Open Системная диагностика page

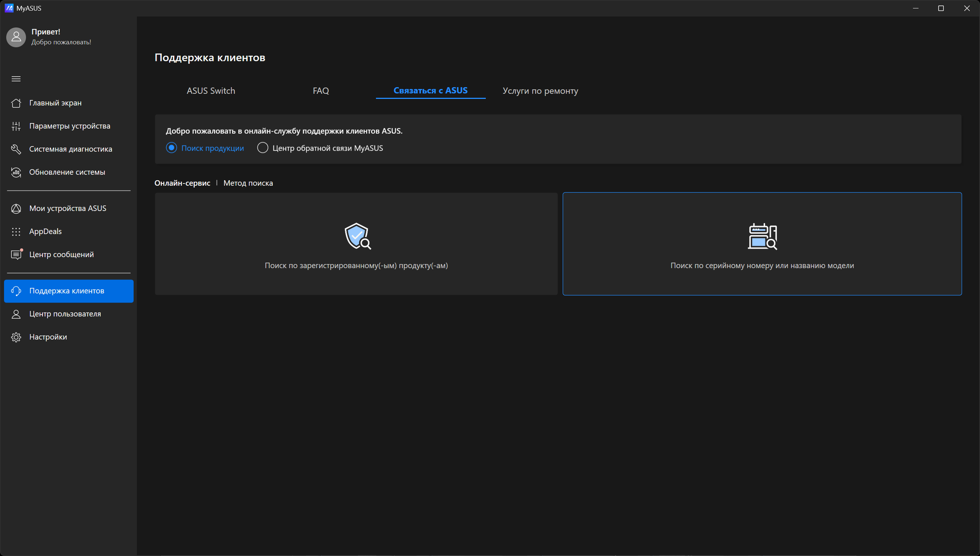tap(69, 149)
